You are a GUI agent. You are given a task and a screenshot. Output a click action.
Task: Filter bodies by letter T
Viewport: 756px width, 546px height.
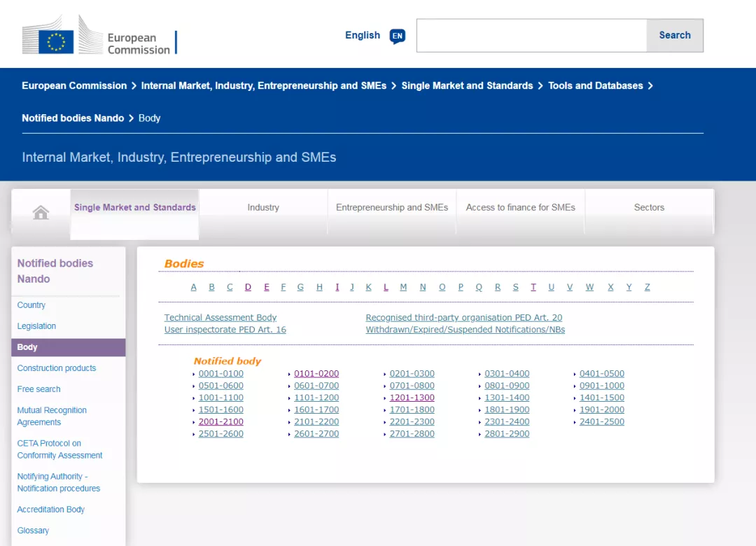pyautogui.click(x=533, y=287)
